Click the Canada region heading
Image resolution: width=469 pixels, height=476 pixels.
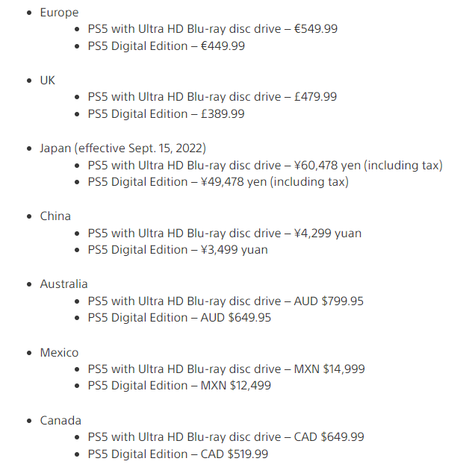60,421
